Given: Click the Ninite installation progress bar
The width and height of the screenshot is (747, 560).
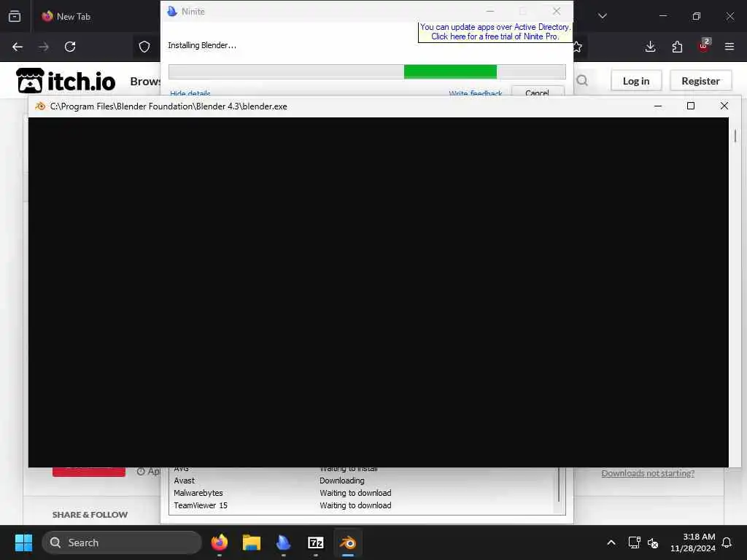Looking at the screenshot, I should point(367,72).
